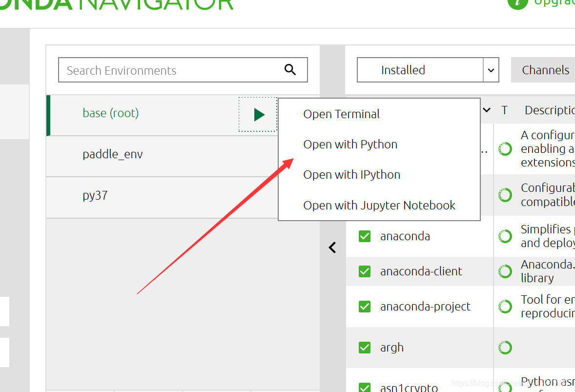Open the Installed filter dropdown
Screen dimensions: 575x392
coord(428,70)
